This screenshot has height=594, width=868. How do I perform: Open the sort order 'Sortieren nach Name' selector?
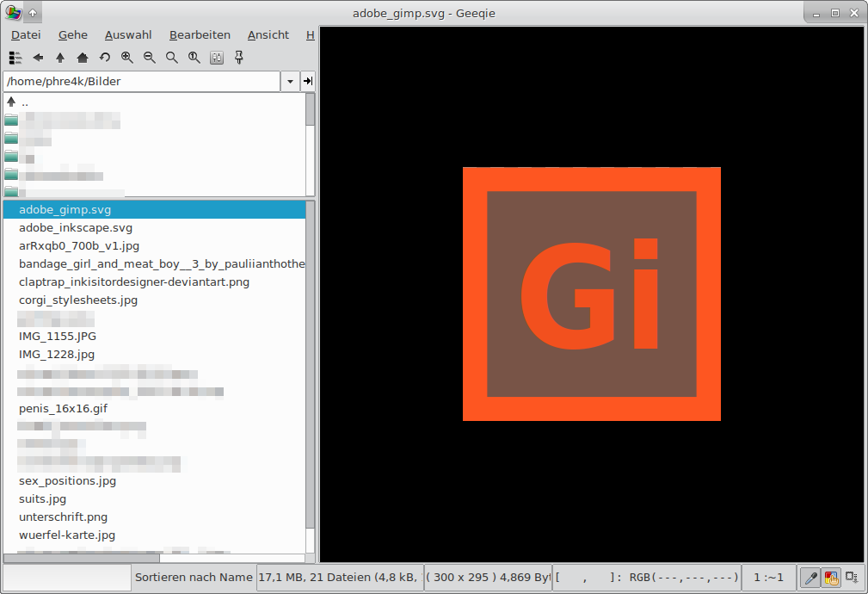click(194, 578)
